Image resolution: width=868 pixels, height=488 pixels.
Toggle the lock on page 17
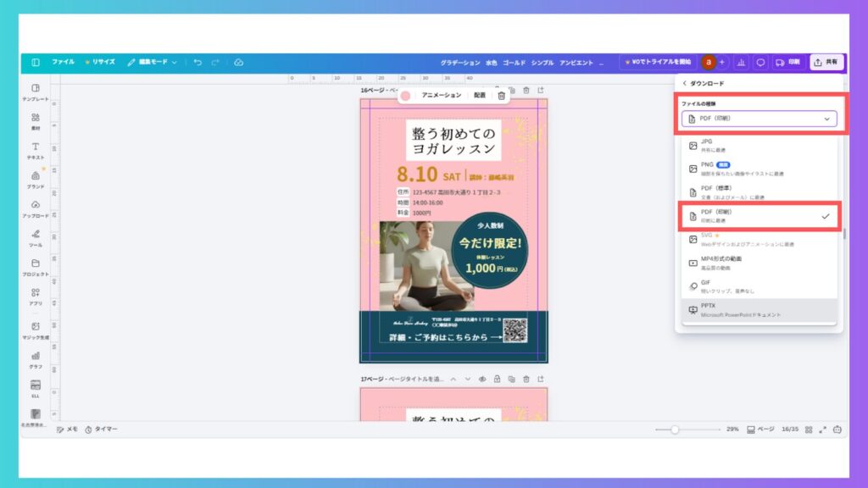(x=497, y=379)
